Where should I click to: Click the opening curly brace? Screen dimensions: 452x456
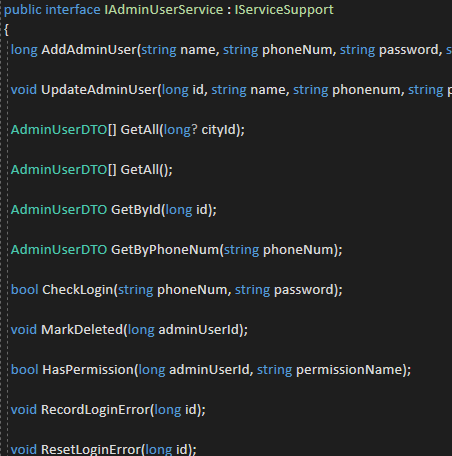[x=6, y=30]
